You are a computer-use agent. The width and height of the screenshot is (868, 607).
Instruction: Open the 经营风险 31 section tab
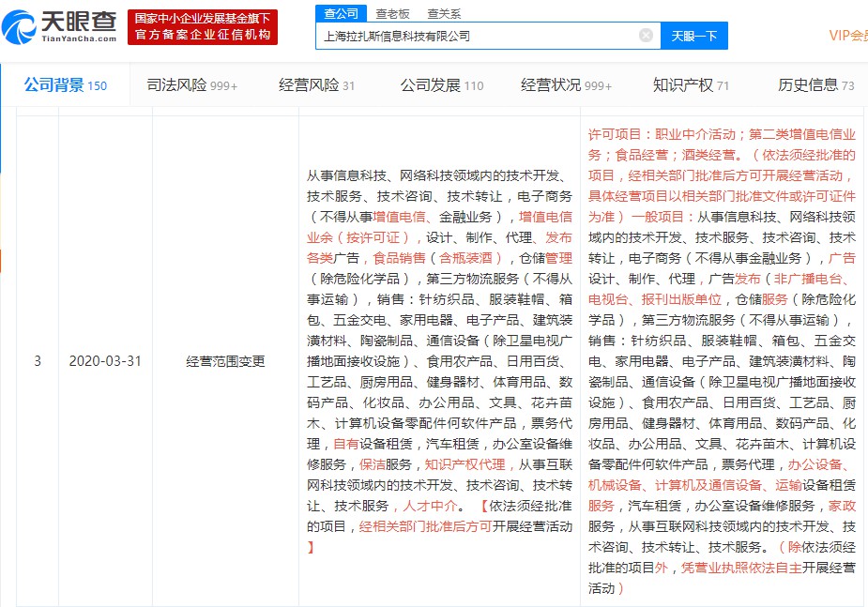(316, 85)
